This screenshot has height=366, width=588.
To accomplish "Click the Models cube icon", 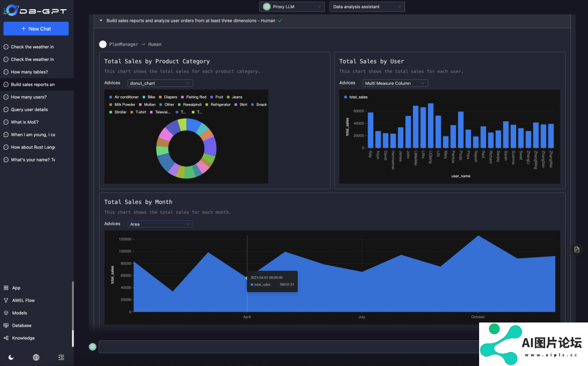I will tap(6, 313).
